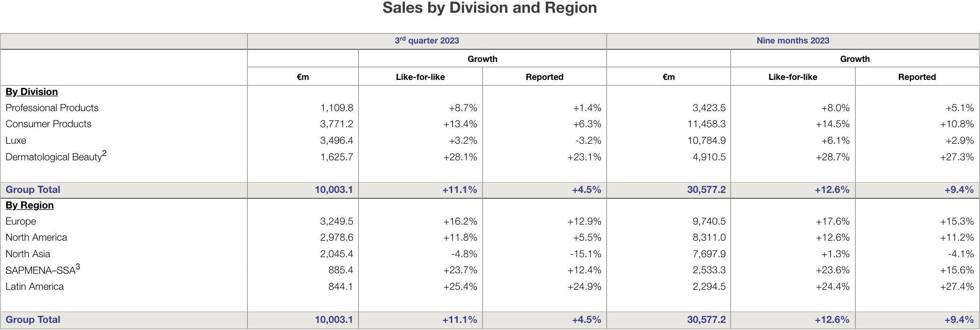Click the Europe nine-month sales value 9,740.5
This screenshot has width=980, height=330.
click(x=709, y=221)
